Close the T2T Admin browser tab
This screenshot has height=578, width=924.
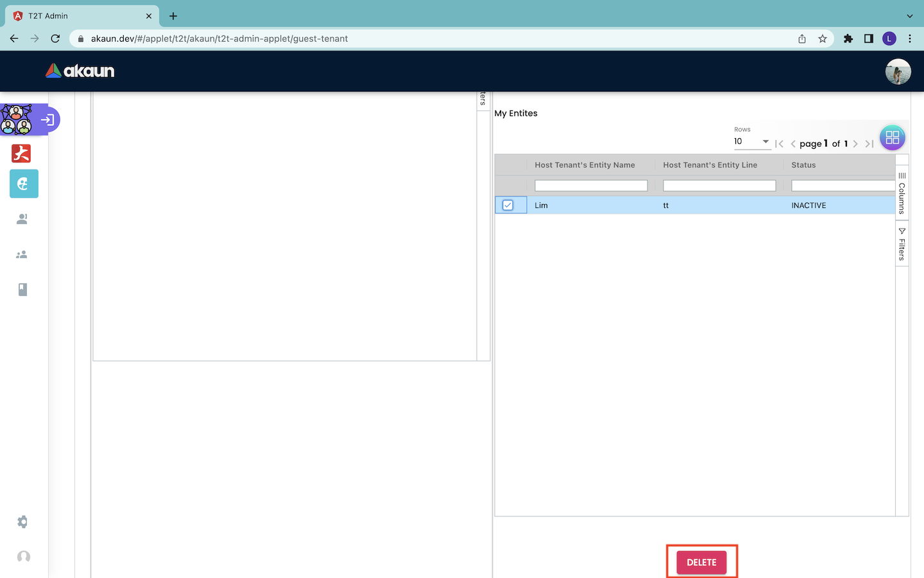pyautogui.click(x=149, y=16)
